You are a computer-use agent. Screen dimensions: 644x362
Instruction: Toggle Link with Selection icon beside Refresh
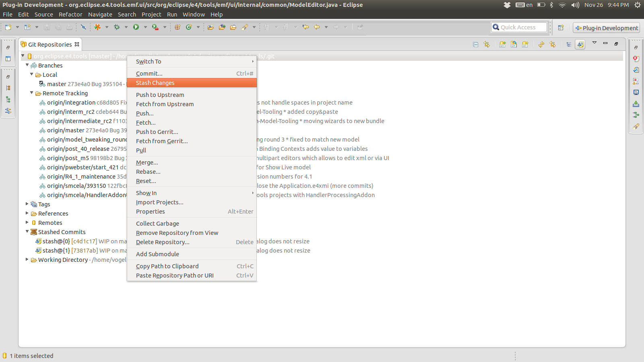click(x=552, y=45)
